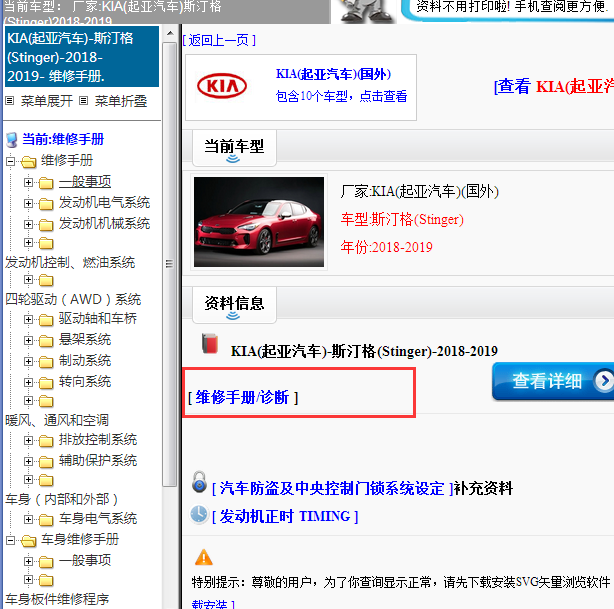Open 四轮驱动 (AWD) 系统 tree item
Viewport: 614px width, 609px height.
(73, 300)
